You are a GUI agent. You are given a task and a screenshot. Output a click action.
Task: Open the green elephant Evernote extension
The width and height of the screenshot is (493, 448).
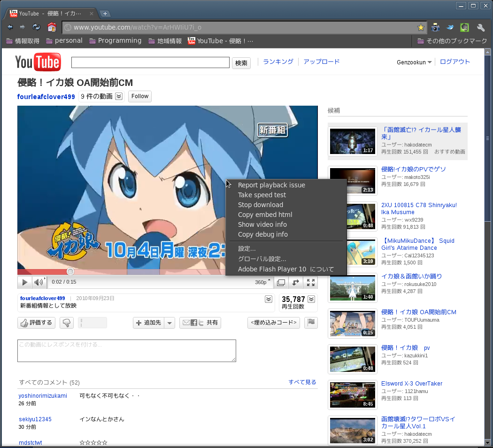464,28
